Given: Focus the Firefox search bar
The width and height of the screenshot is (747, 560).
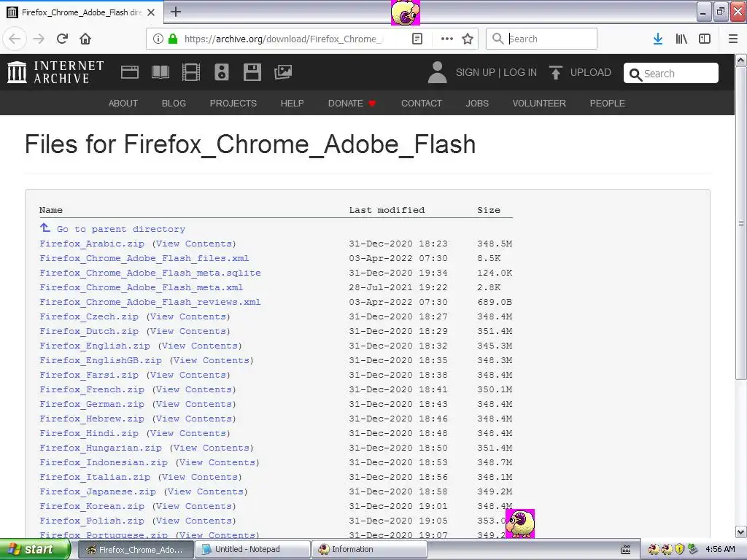Looking at the screenshot, I should click(x=541, y=39).
